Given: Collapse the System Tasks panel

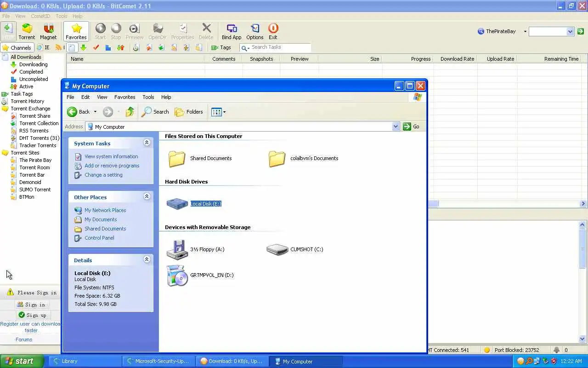Looking at the screenshot, I should [147, 143].
